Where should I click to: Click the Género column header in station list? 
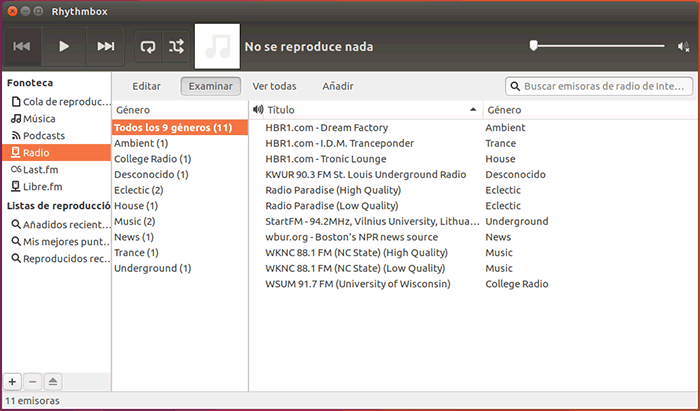point(591,110)
